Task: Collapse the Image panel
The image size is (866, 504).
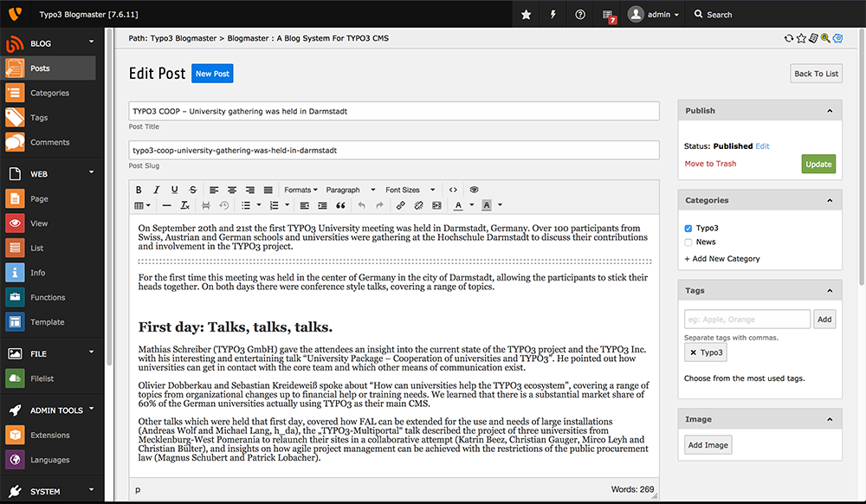Action: (830, 419)
